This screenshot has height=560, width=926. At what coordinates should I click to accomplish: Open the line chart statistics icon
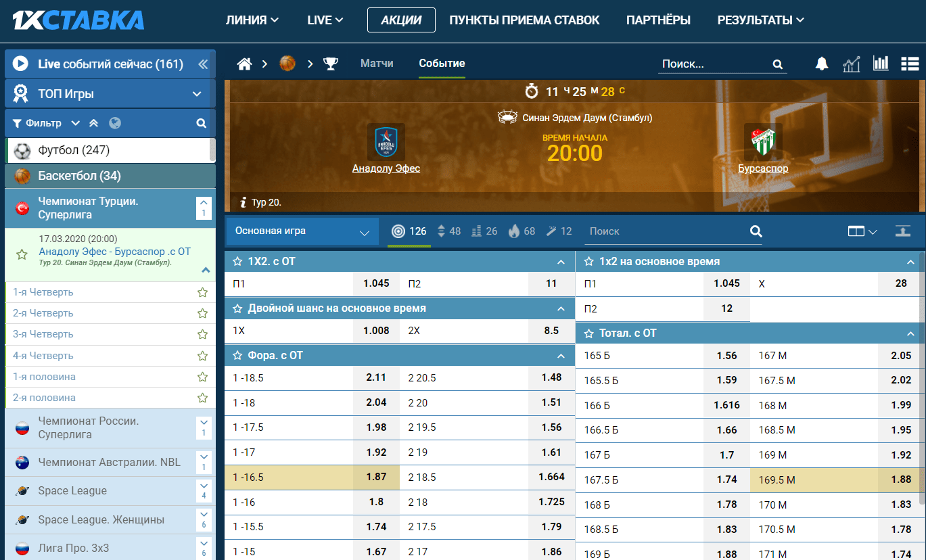pos(852,64)
